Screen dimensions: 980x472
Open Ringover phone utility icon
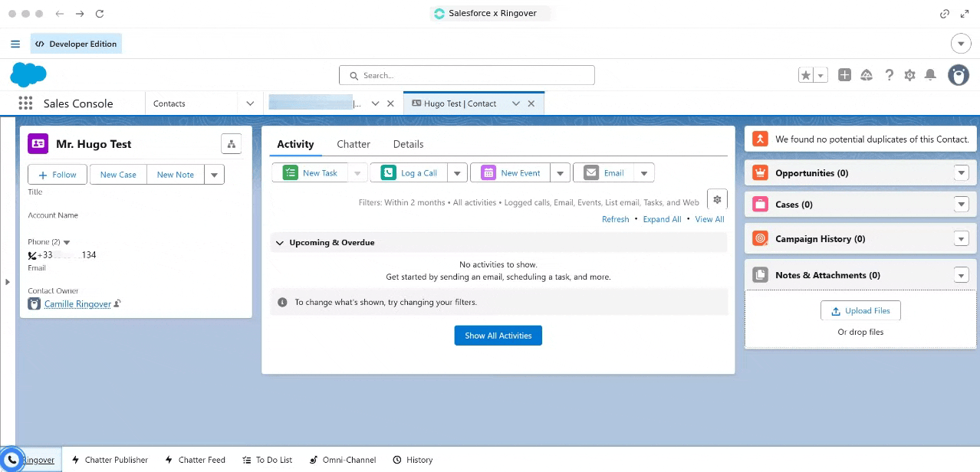[x=12, y=460]
